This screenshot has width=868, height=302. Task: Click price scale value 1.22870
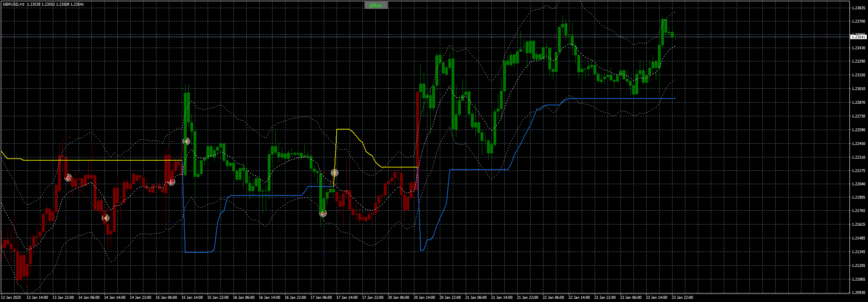coord(858,103)
